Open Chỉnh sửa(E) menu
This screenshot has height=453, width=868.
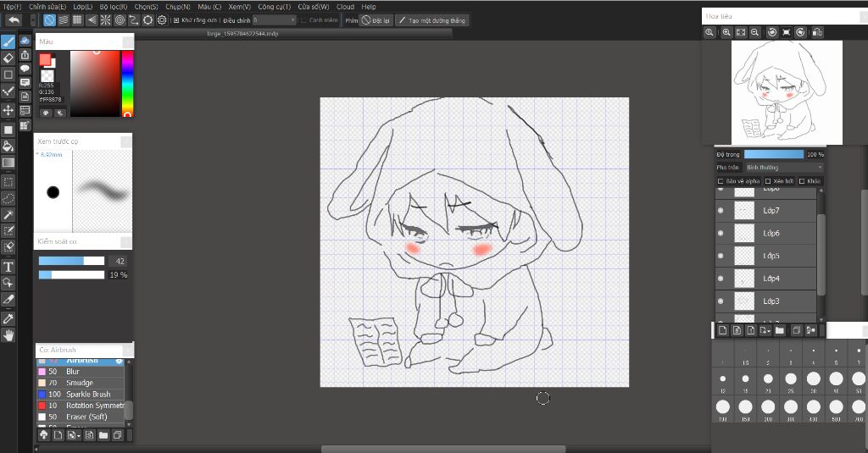tap(47, 7)
